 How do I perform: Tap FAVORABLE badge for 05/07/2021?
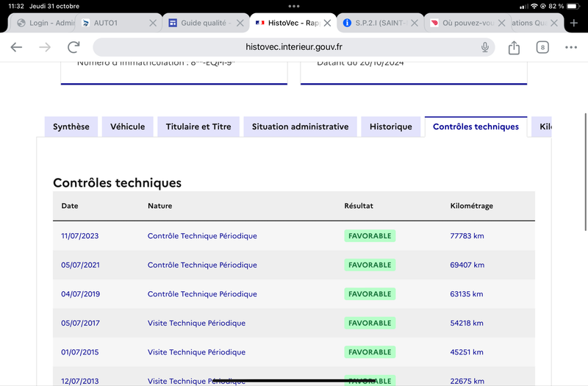coord(370,265)
